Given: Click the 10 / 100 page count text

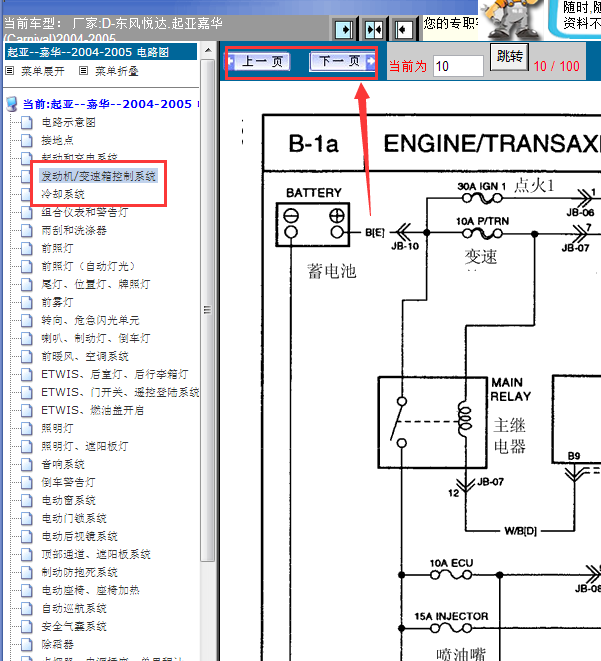Looking at the screenshot, I should tap(556, 66).
